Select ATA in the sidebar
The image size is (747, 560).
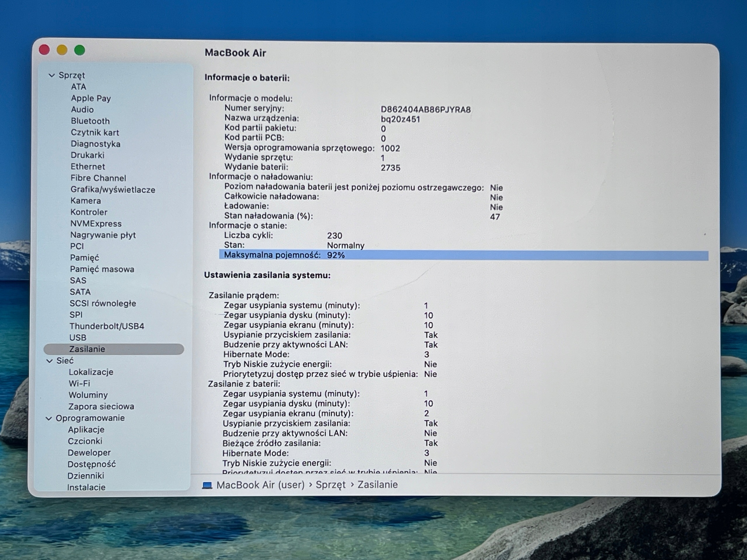[79, 87]
